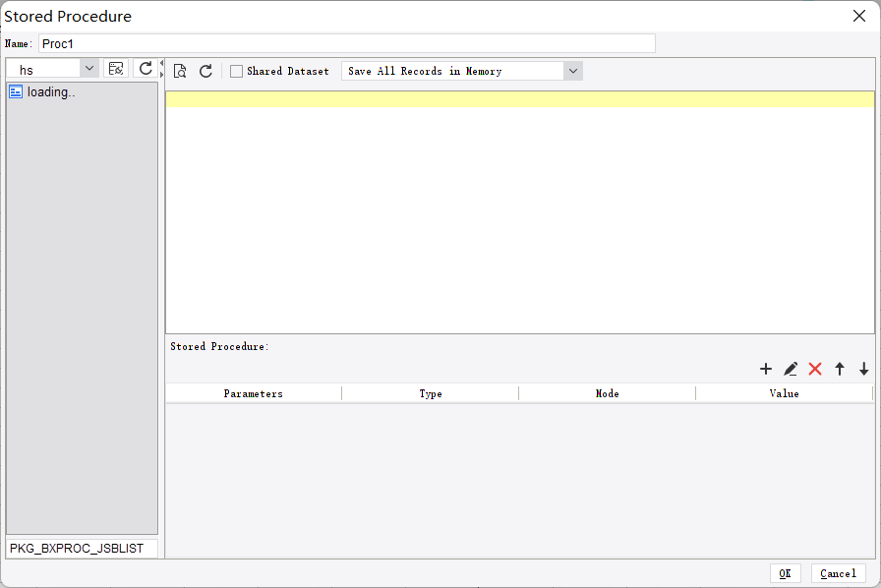Refresh the database connection list
This screenshot has height=588, width=881.
coord(146,69)
